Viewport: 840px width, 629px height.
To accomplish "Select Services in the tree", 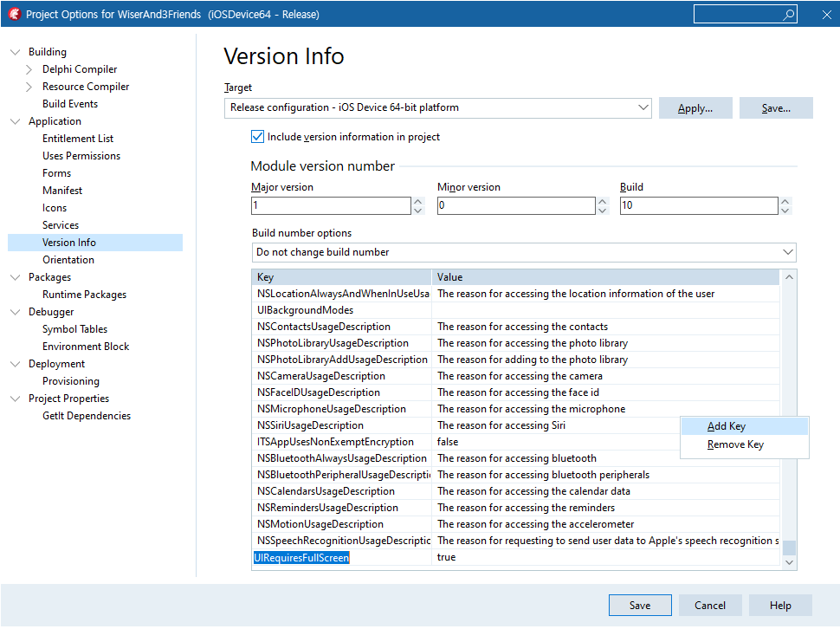I will pos(61,225).
